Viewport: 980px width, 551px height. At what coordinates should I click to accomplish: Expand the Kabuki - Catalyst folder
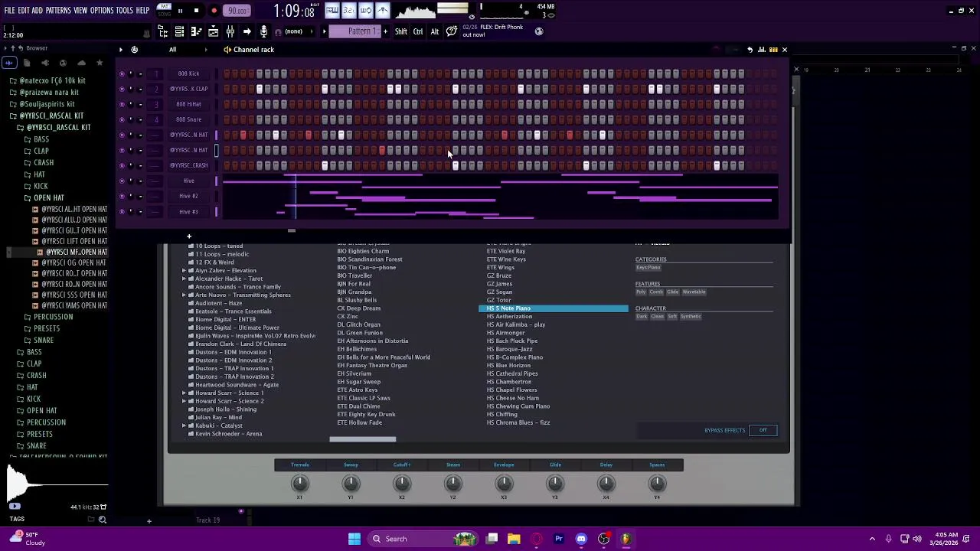[184, 425]
